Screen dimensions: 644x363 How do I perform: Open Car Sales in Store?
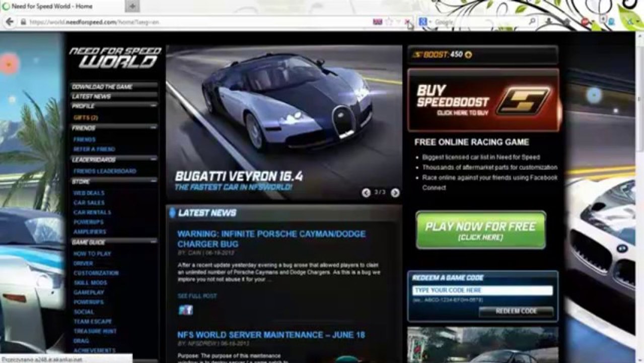[x=89, y=203]
